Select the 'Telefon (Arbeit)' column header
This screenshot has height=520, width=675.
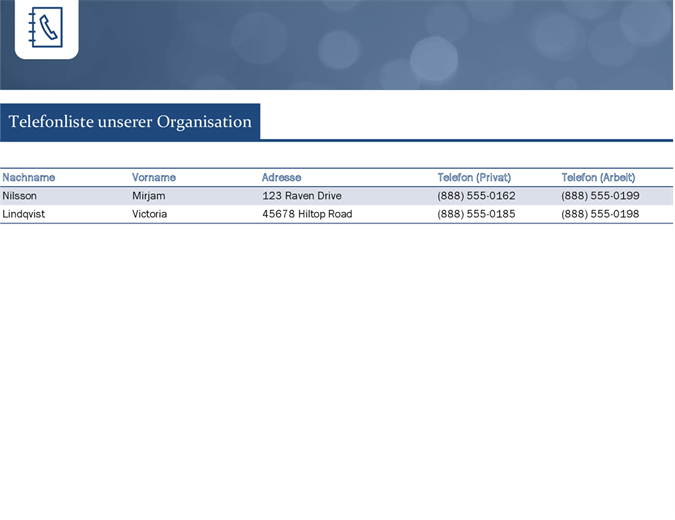click(x=598, y=178)
